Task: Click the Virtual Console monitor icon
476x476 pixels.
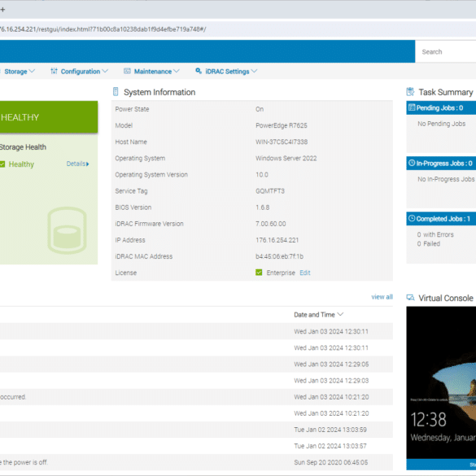Action: (x=410, y=298)
